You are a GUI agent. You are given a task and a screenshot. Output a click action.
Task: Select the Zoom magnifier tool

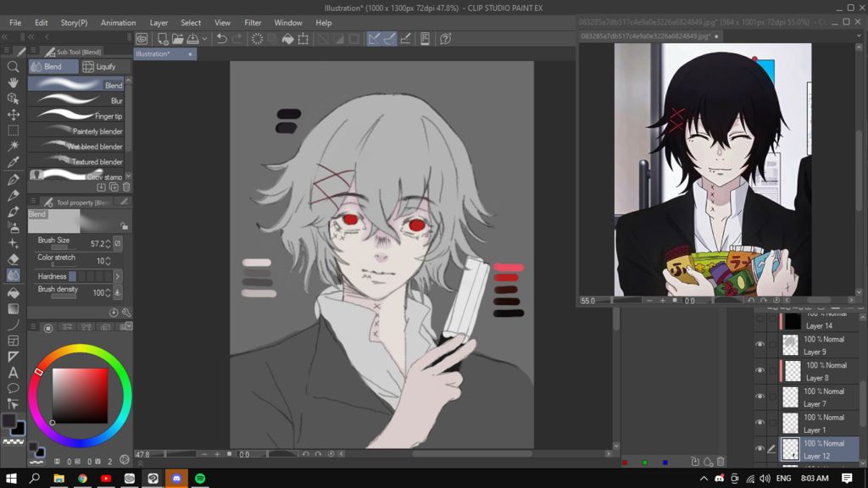(14, 67)
